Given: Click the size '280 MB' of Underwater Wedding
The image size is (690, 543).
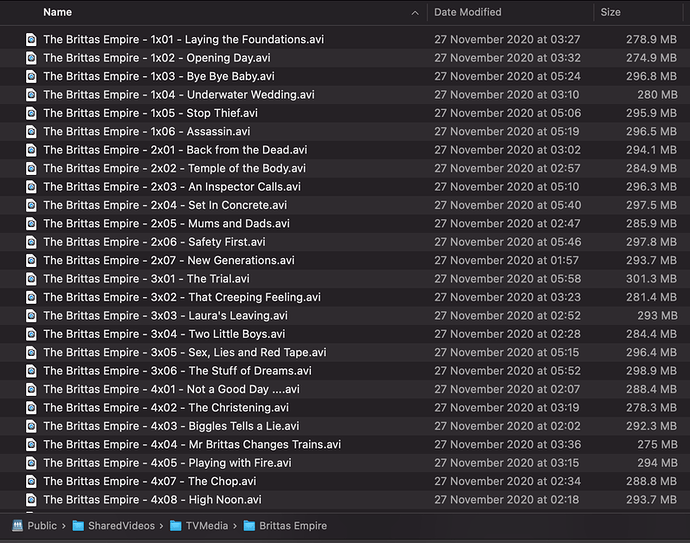Looking at the screenshot, I should coord(657,95).
